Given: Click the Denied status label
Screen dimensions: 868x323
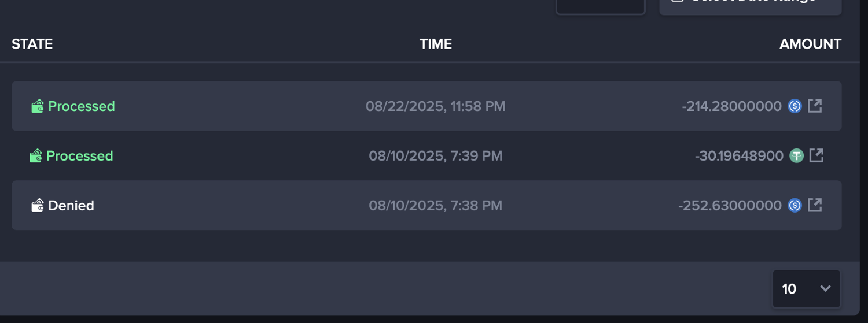Looking at the screenshot, I should (71, 206).
